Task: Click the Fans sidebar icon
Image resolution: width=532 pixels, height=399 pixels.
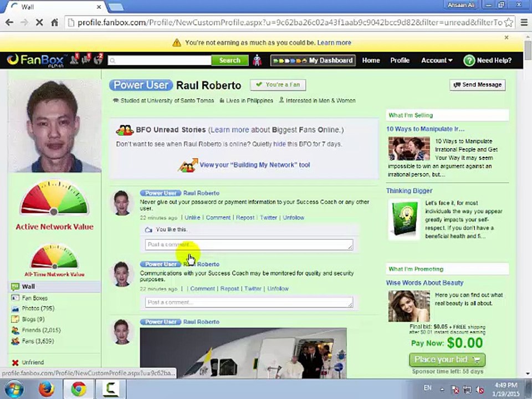Action: pyautogui.click(x=15, y=341)
